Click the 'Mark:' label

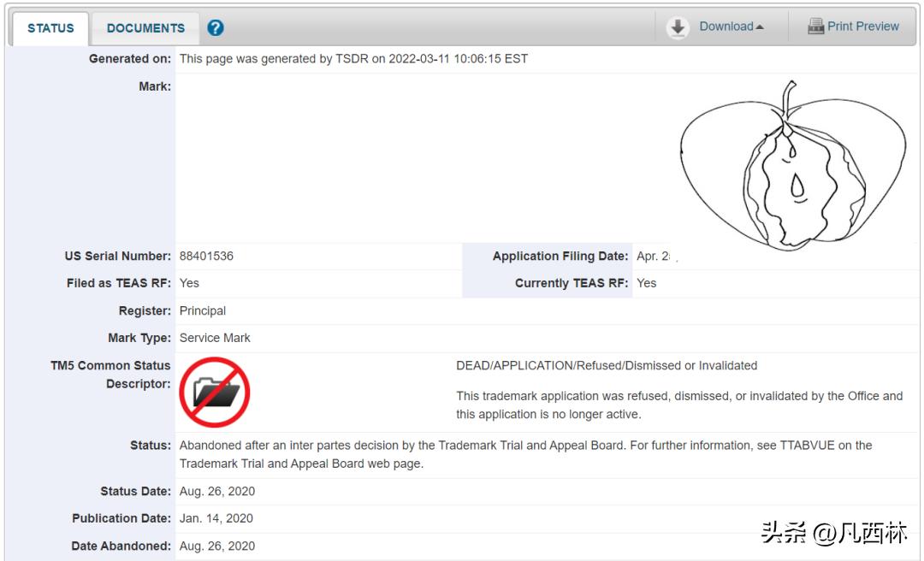(x=155, y=86)
